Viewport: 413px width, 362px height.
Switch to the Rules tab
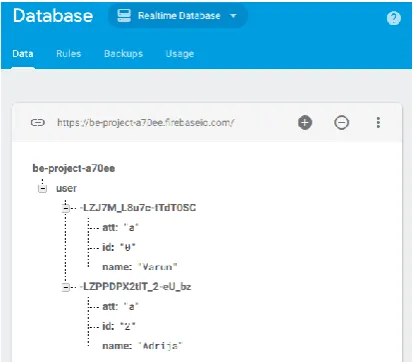[69, 54]
